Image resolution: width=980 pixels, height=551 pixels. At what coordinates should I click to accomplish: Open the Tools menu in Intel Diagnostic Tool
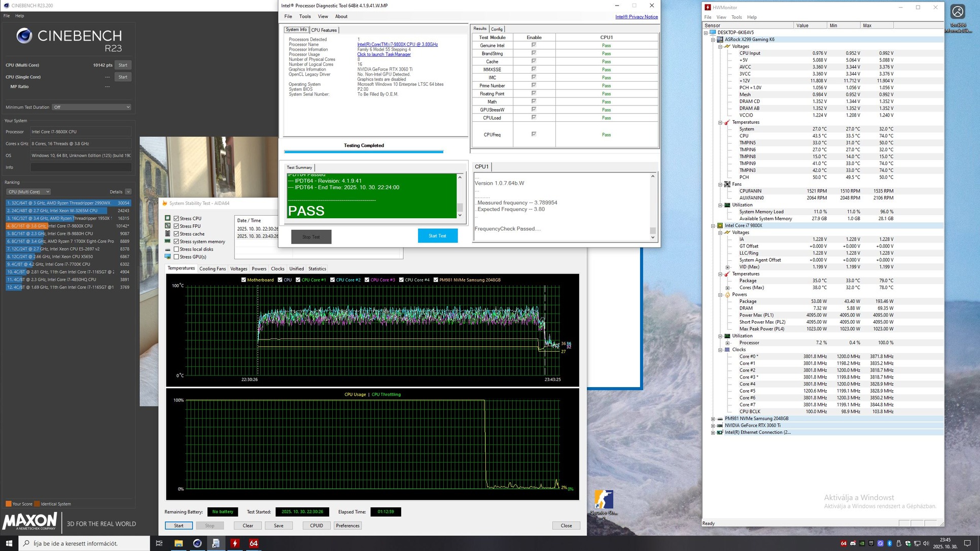click(x=305, y=16)
